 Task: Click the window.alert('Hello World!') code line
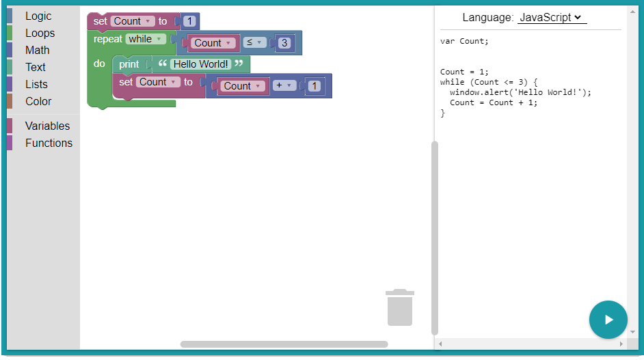pyautogui.click(x=520, y=92)
